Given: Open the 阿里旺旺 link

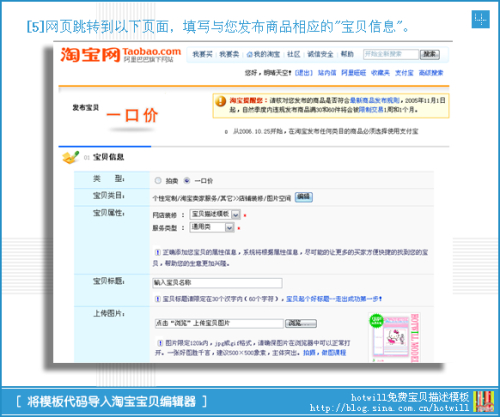Looking at the screenshot, I should click(354, 73).
